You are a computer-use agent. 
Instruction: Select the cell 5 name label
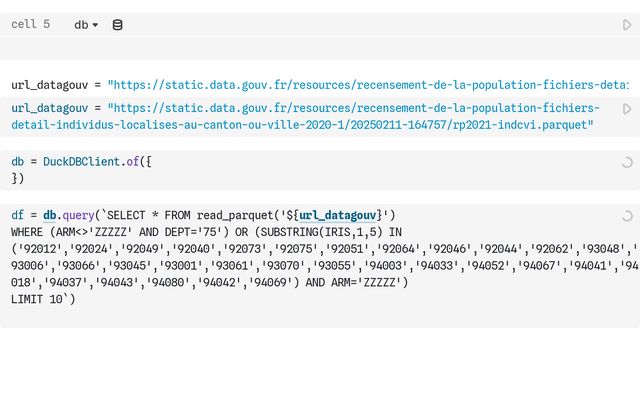pos(31,25)
